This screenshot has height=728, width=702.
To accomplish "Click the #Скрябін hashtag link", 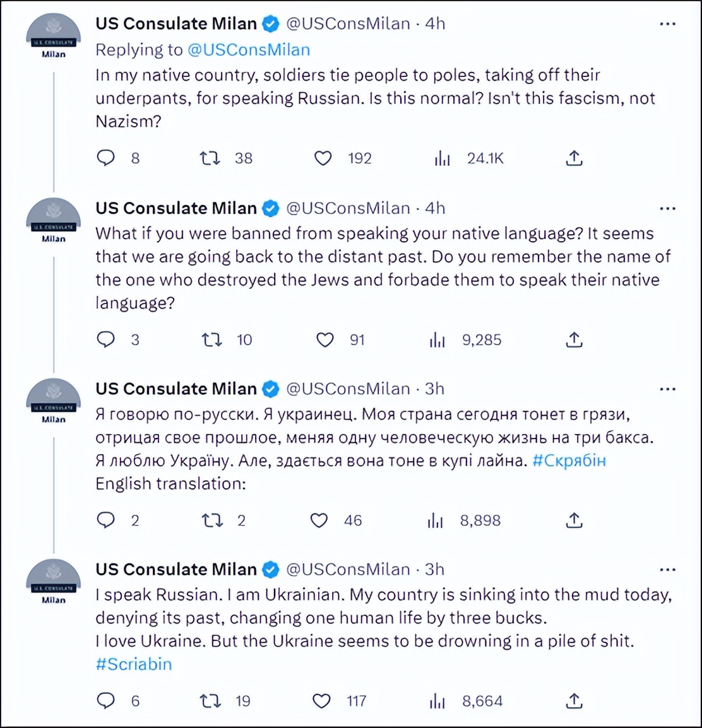I will 569,461.
